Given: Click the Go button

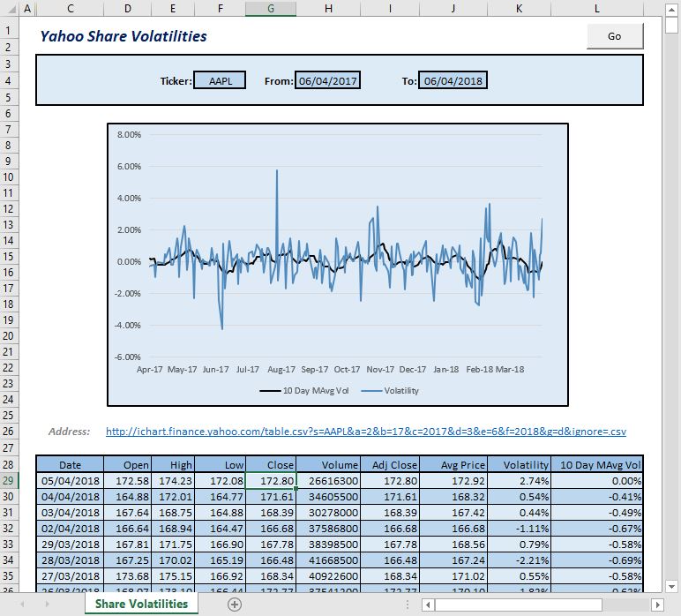Looking at the screenshot, I should tap(615, 36).
